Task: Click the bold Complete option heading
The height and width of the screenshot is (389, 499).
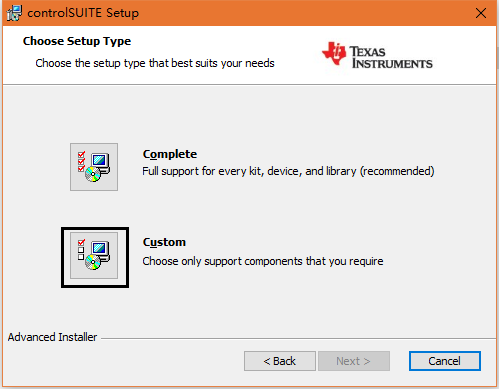Action: pyautogui.click(x=170, y=154)
